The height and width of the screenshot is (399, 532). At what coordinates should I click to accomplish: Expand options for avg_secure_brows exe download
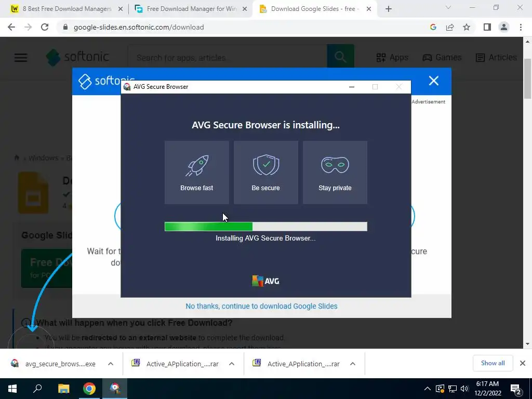(111, 364)
